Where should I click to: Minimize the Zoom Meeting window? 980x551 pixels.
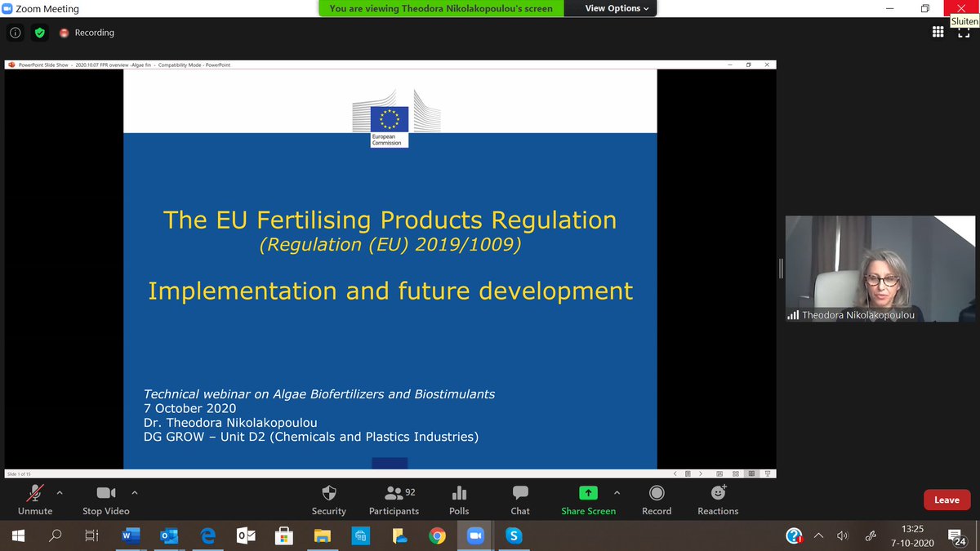point(889,8)
